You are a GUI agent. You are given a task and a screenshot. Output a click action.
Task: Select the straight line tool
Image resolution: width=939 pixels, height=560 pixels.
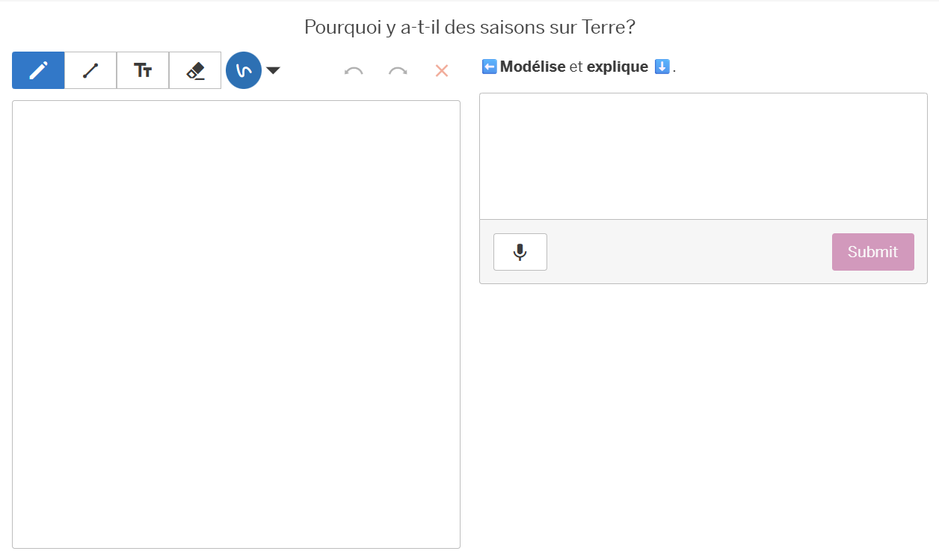pos(90,70)
